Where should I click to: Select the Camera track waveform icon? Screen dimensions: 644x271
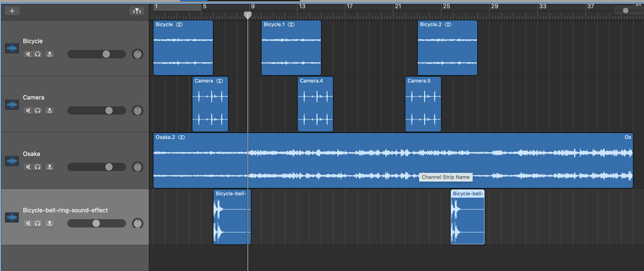tap(12, 105)
